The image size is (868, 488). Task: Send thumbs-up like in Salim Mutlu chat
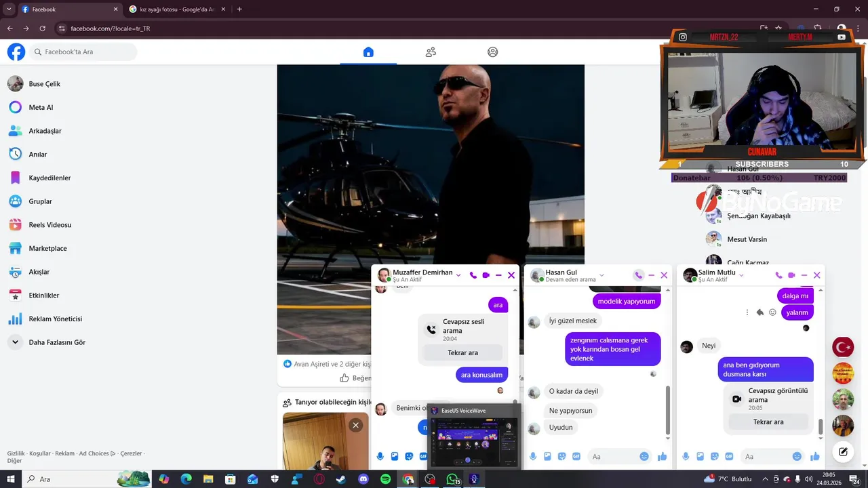coord(815,456)
